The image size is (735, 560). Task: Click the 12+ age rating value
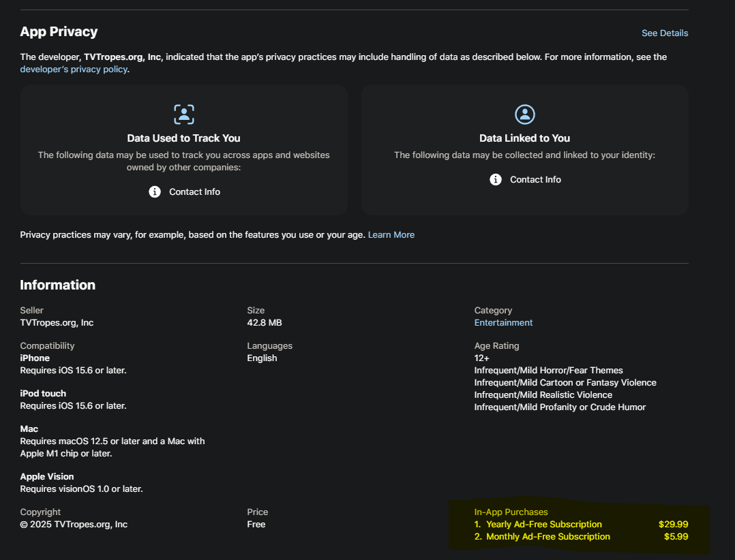481,358
